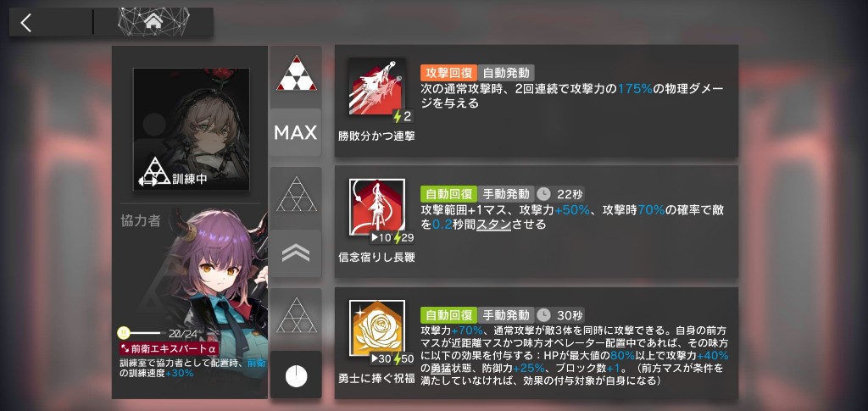The height and width of the screenshot is (411, 868).
Task: Tap the double chevron upgrade button
Action: point(296,253)
